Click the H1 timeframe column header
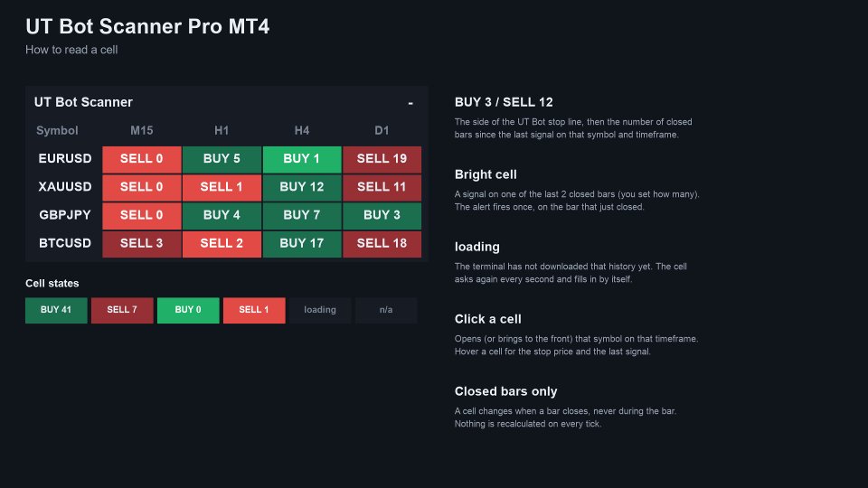 tap(222, 130)
